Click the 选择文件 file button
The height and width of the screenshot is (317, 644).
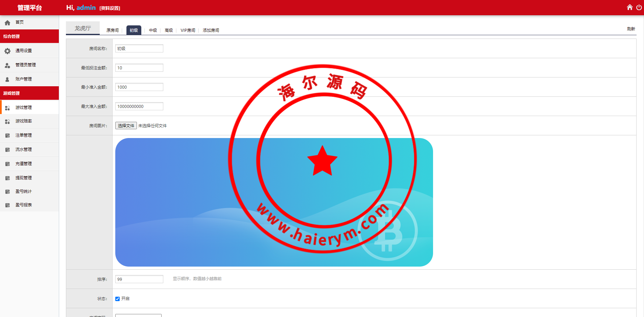tap(126, 126)
